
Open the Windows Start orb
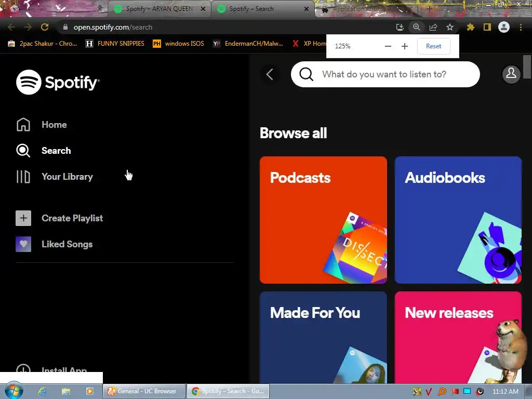[x=13, y=391]
